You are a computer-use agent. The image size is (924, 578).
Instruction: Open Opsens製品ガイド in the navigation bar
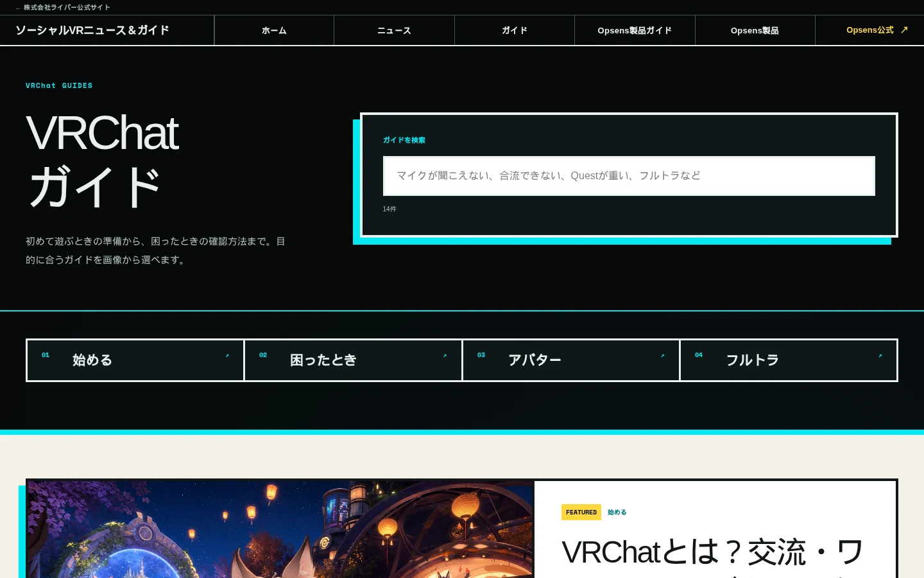(x=635, y=30)
